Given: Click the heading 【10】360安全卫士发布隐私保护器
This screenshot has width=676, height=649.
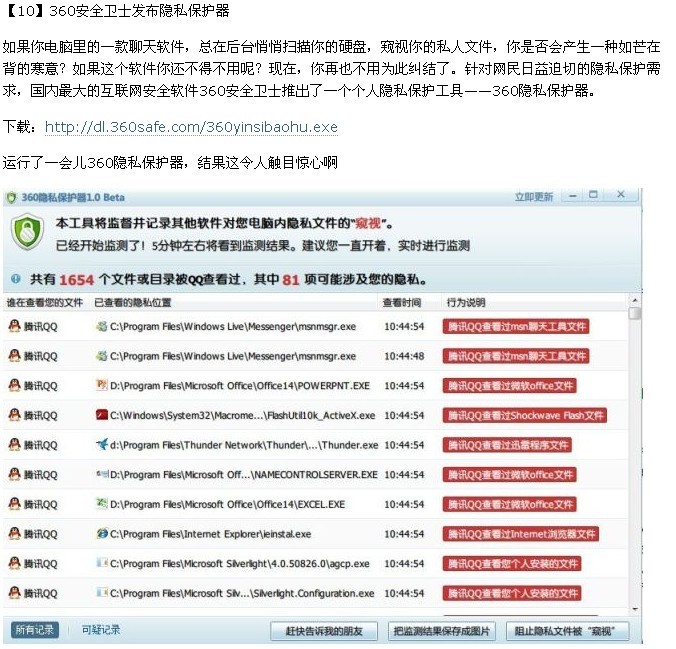Looking at the screenshot, I should (117, 10).
